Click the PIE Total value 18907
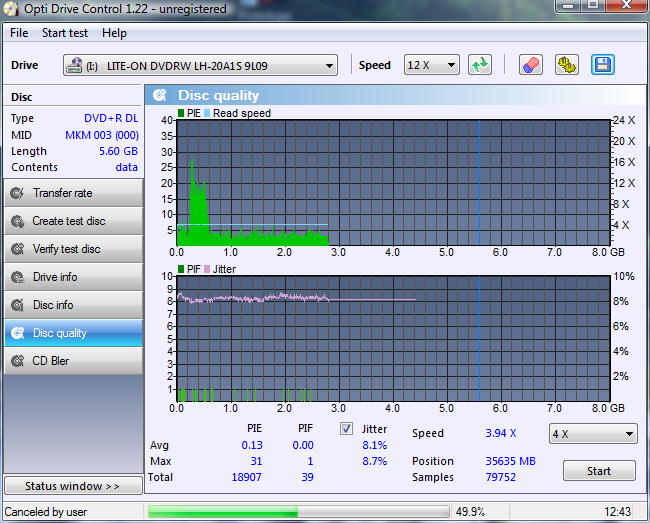Viewport: 650px width, 523px height. [246, 477]
